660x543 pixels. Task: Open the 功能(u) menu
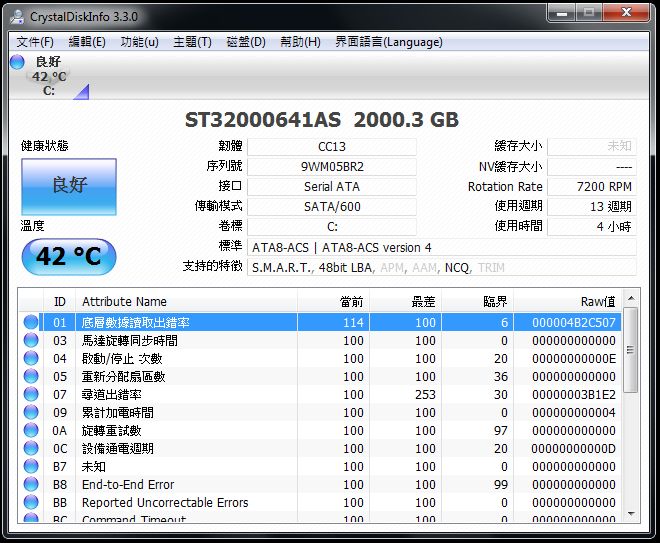pos(139,42)
